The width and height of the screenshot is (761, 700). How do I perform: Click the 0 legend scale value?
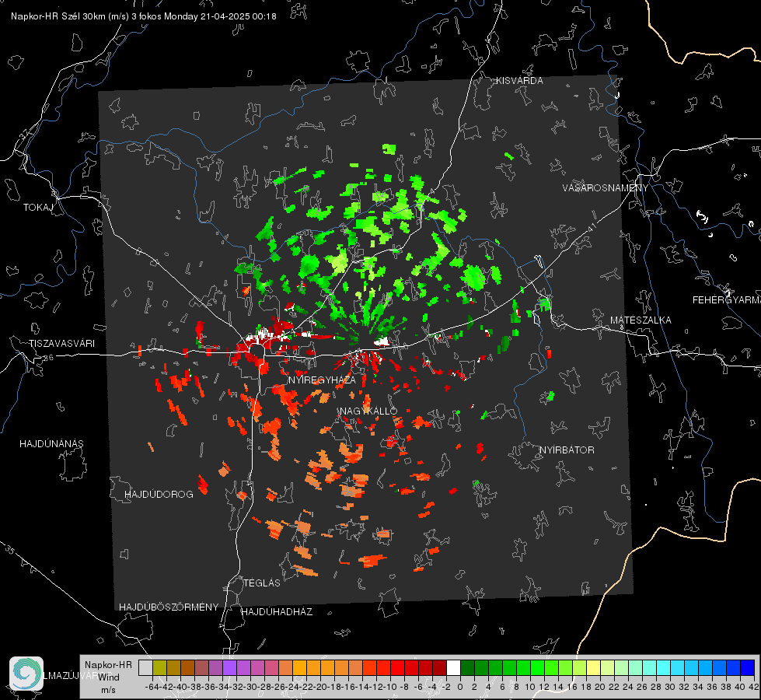coord(460,687)
